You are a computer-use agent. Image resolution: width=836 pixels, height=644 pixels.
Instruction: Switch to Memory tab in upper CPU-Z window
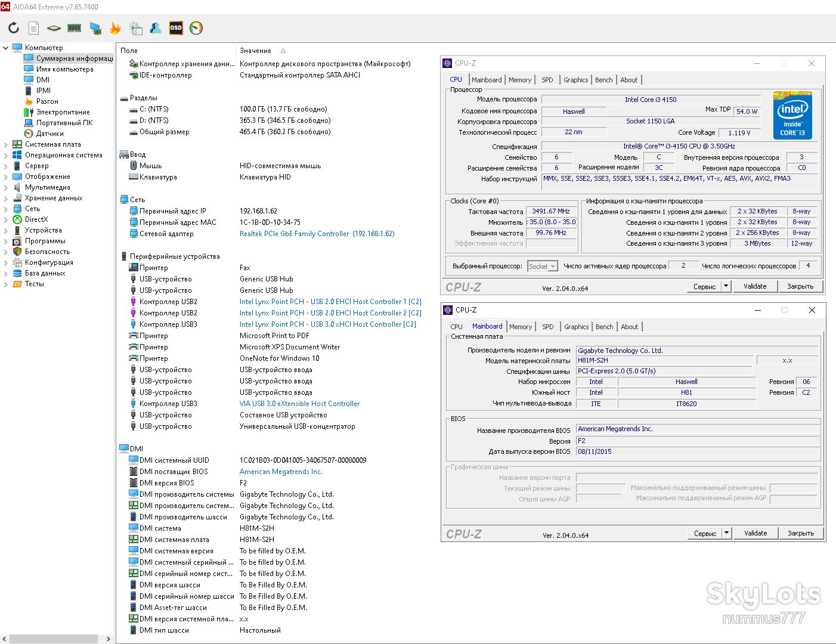pos(520,80)
